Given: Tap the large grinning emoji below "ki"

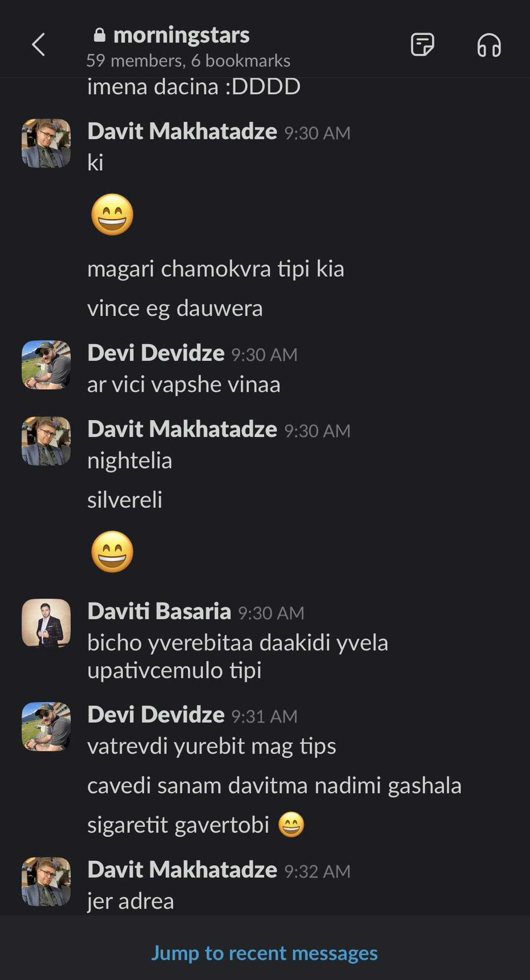Looking at the screenshot, I should [x=112, y=214].
